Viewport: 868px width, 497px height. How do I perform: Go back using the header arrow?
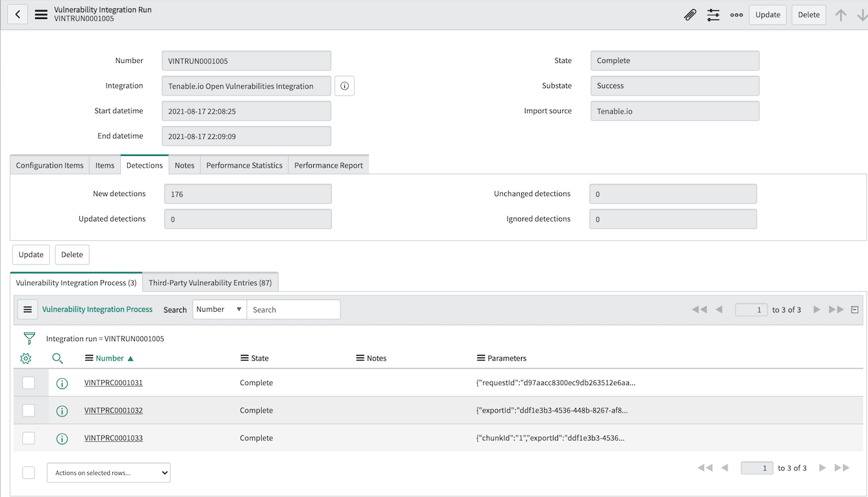click(18, 14)
